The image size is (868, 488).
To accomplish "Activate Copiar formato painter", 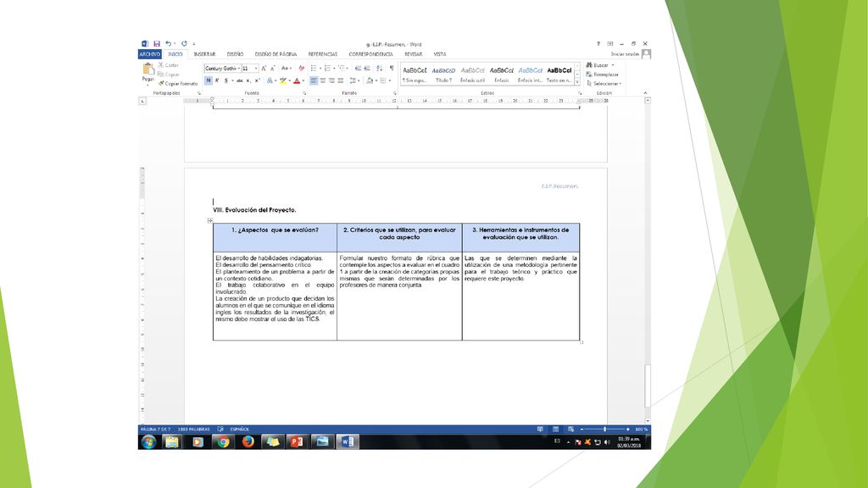I will pyautogui.click(x=178, y=84).
